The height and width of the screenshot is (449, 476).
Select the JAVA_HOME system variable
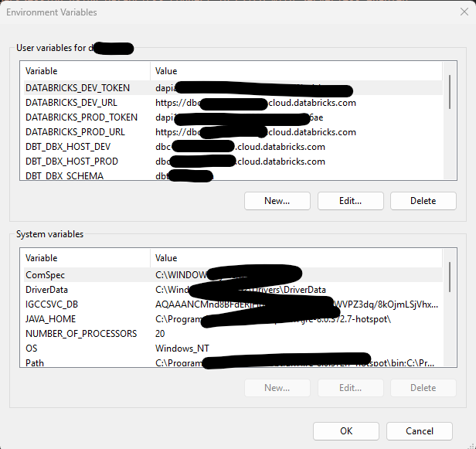[233, 319]
